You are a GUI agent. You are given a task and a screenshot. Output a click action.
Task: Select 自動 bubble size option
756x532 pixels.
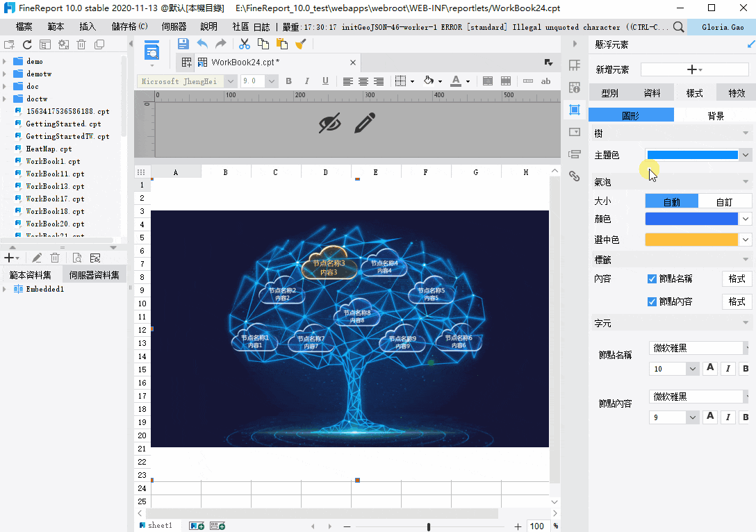[x=672, y=202]
